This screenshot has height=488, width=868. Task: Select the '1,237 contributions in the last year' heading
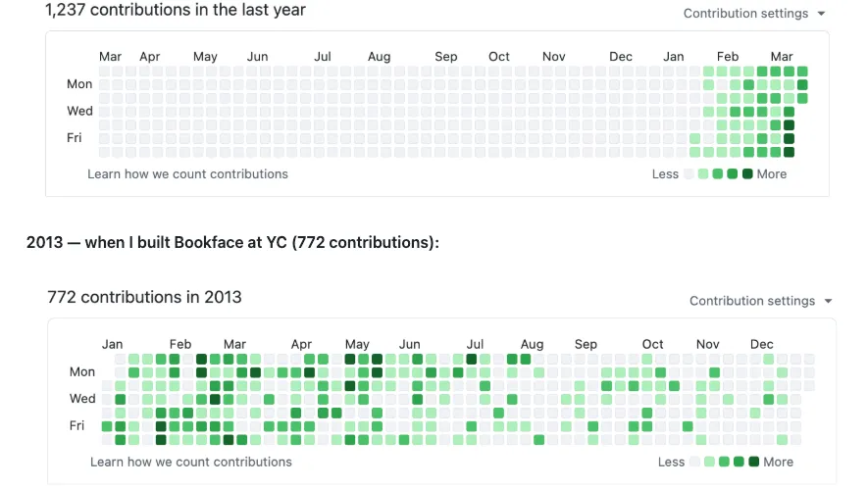pyautogui.click(x=176, y=11)
